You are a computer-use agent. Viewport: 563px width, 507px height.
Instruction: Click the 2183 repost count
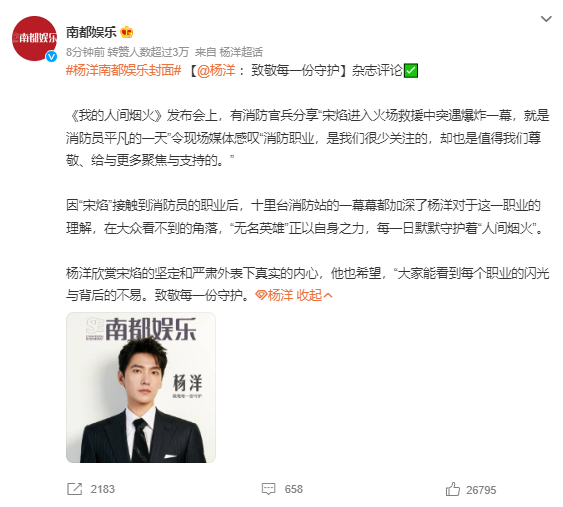(102, 489)
